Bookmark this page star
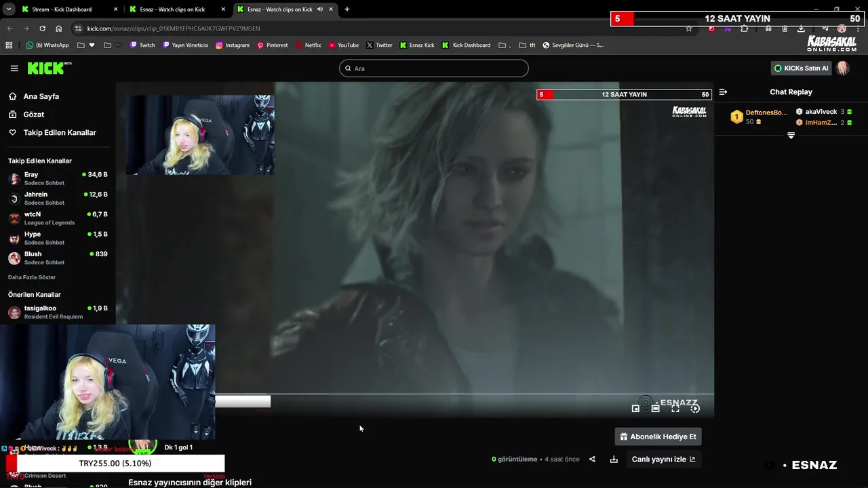Image resolution: width=868 pixels, height=488 pixels. coord(689,28)
